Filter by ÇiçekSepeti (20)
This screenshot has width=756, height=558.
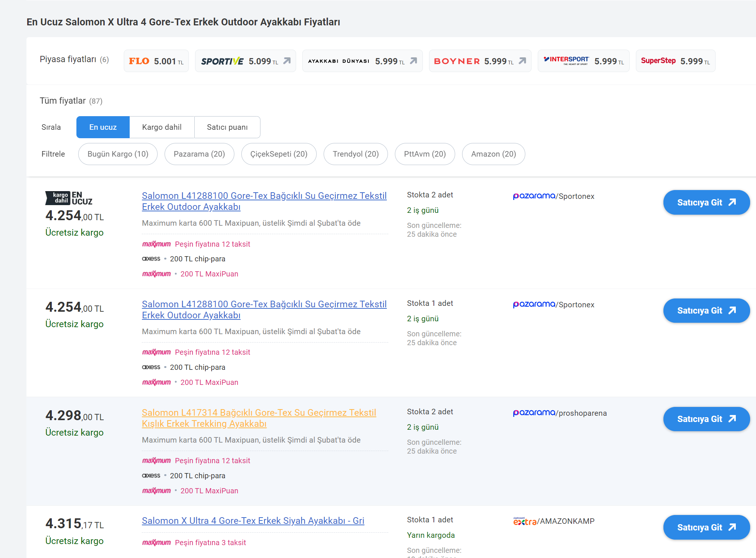tap(279, 154)
